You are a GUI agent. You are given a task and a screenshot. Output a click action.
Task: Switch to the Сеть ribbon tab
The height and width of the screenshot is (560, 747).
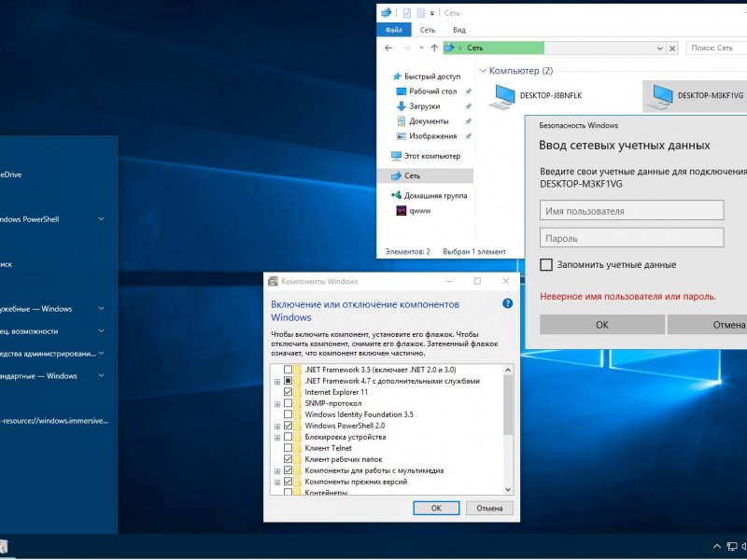[x=428, y=30]
